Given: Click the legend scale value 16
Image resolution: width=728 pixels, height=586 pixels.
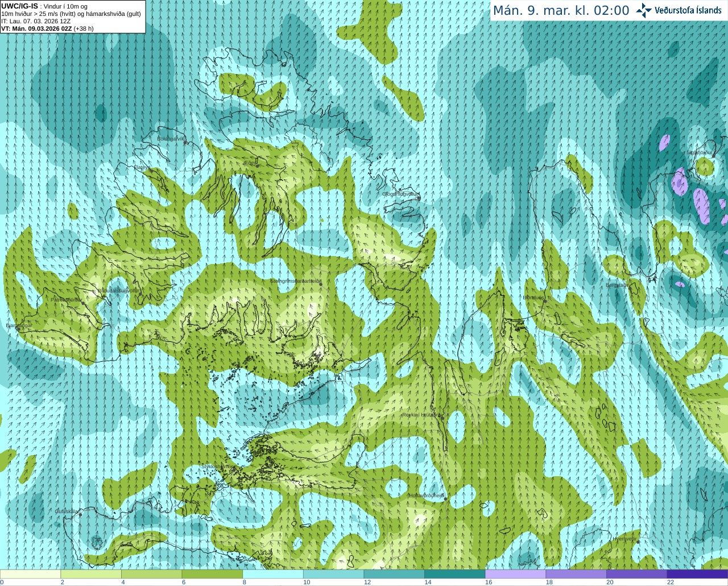Looking at the screenshot, I should (x=489, y=582).
